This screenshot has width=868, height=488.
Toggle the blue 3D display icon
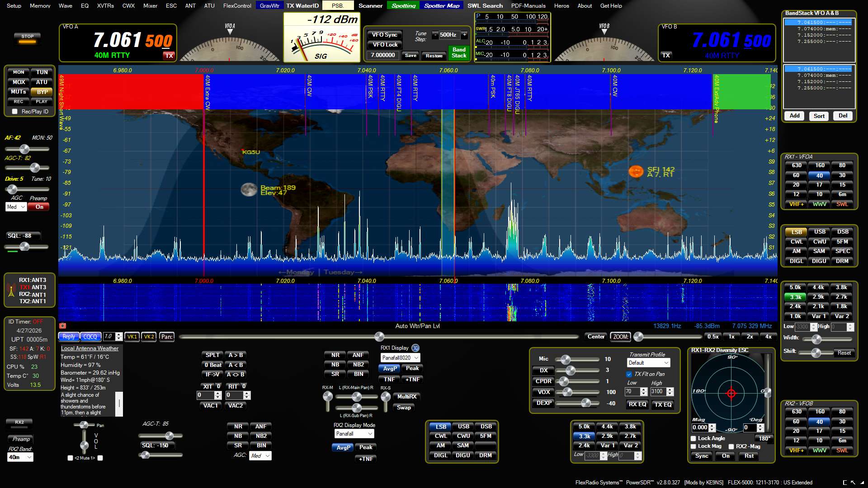click(415, 348)
